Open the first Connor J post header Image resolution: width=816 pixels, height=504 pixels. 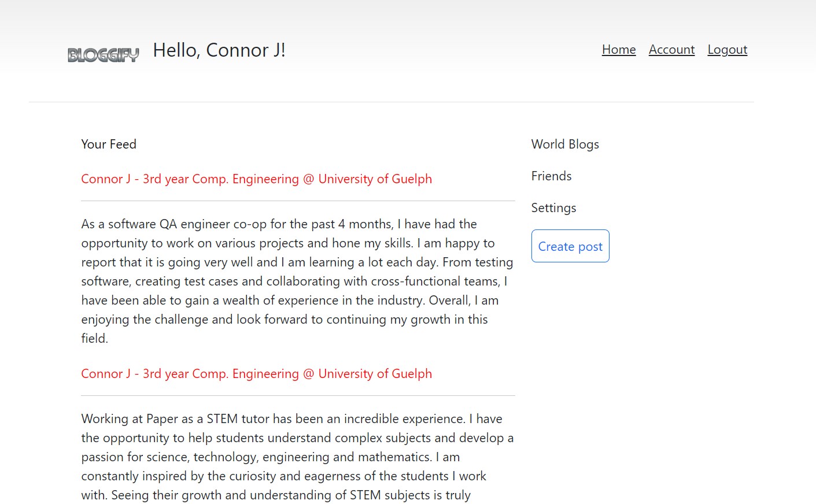[x=256, y=179]
